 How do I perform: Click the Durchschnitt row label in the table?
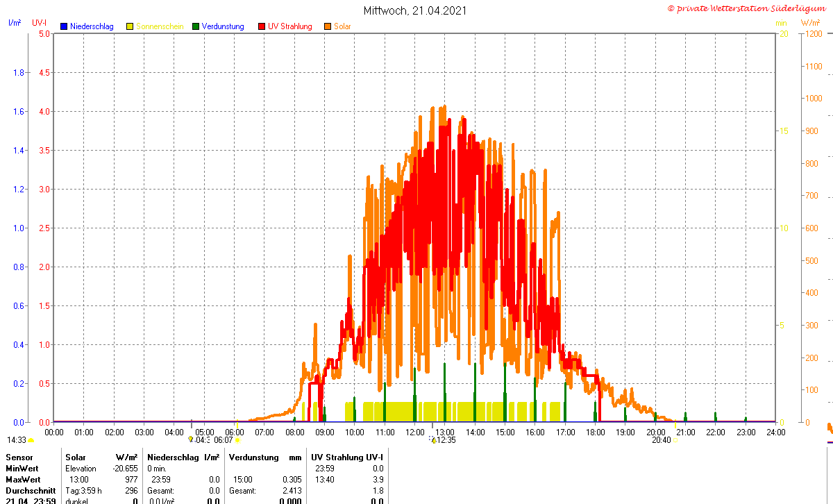(x=31, y=491)
